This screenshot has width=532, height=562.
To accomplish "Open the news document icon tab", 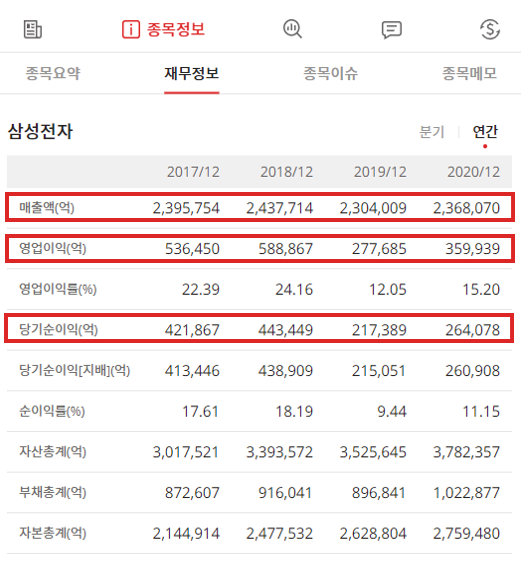I will point(33,29).
